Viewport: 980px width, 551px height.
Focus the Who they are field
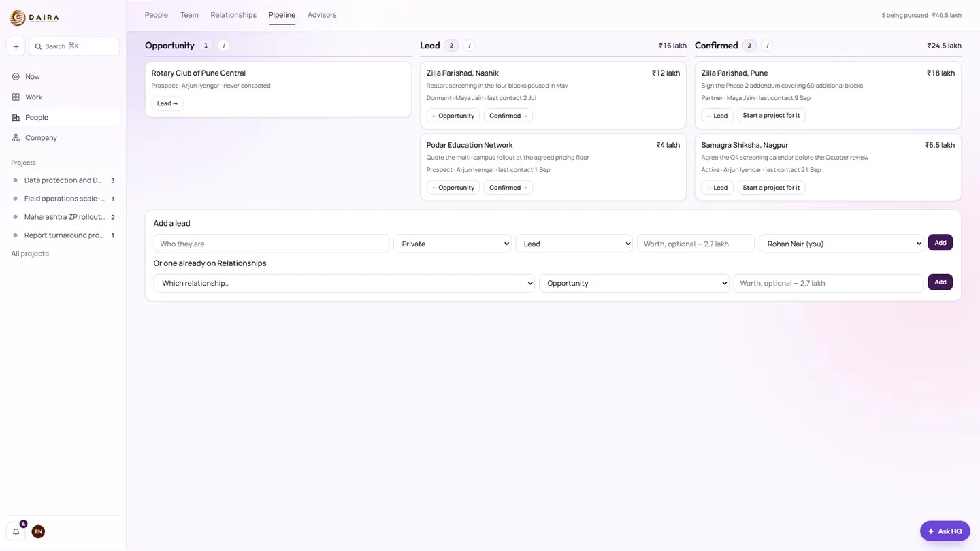click(272, 244)
